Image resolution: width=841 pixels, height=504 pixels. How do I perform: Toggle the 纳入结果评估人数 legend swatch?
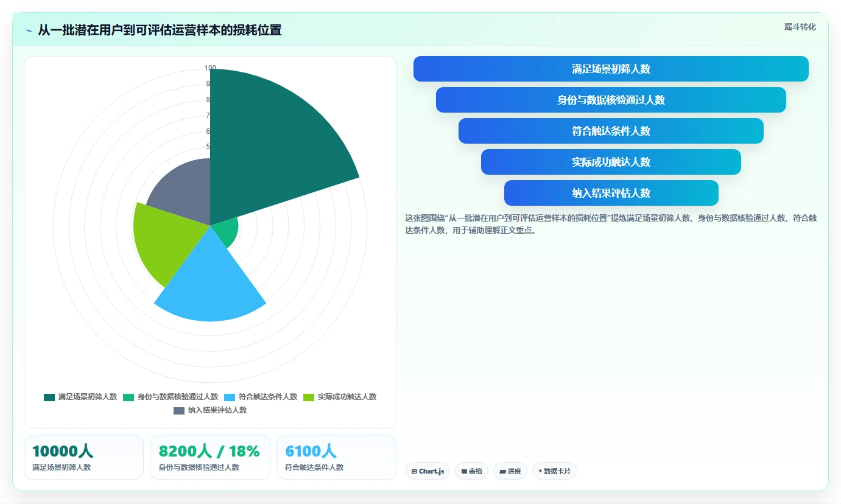[179, 410]
